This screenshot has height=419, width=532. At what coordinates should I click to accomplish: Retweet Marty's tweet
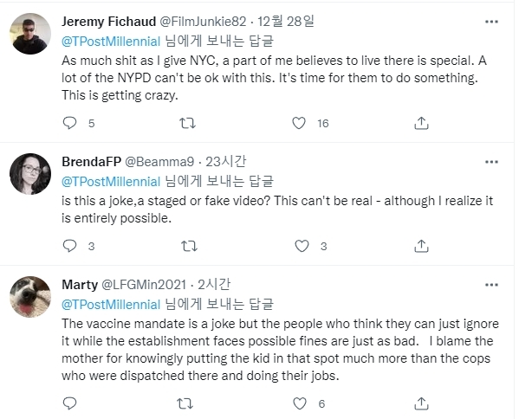pyautogui.click(x=186, y=403)
